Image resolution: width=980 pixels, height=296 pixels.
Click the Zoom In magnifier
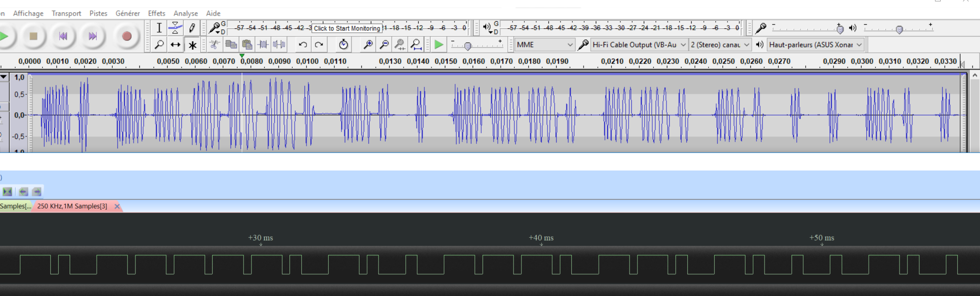click(x=368, y=45)
